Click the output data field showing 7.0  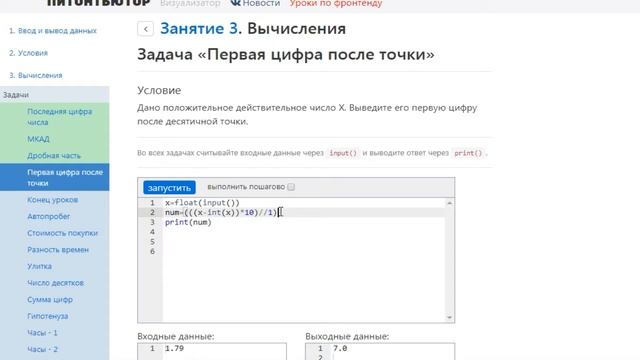pos(380,351)
